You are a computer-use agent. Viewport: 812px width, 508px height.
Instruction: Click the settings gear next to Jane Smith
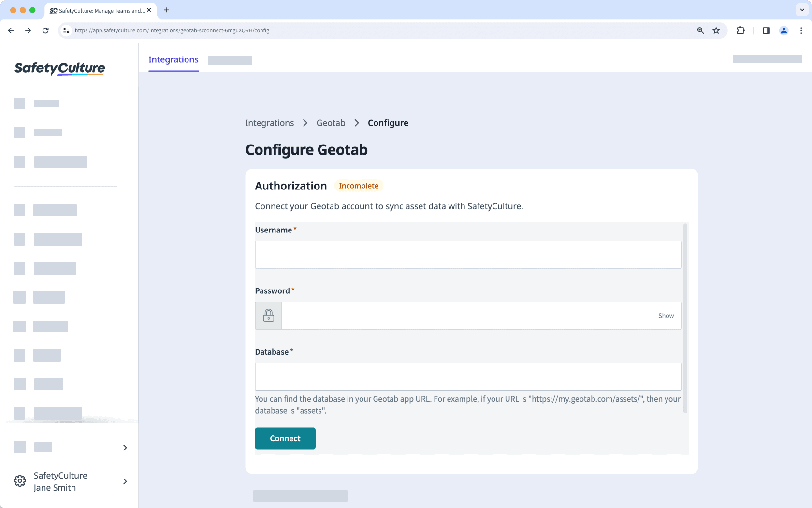click(20, 481)
